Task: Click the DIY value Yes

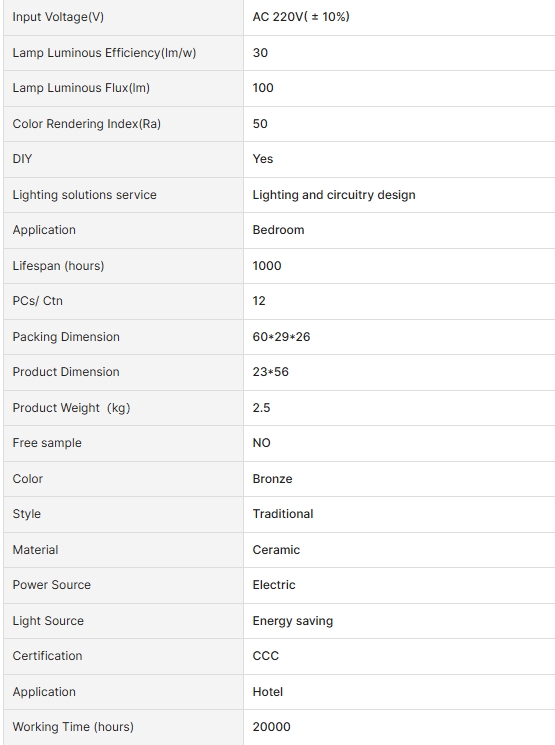Action: (263, 159)
